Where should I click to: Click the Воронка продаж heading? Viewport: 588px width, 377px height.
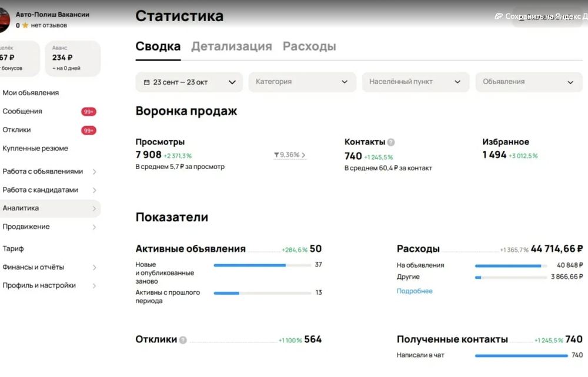pos(186,111)
